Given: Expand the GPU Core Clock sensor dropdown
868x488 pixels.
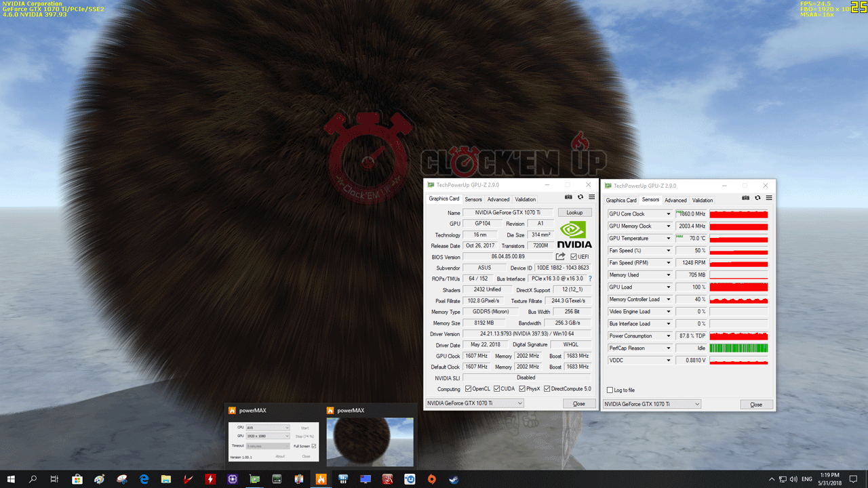Looking at the screenshot, I should (668, 214).
